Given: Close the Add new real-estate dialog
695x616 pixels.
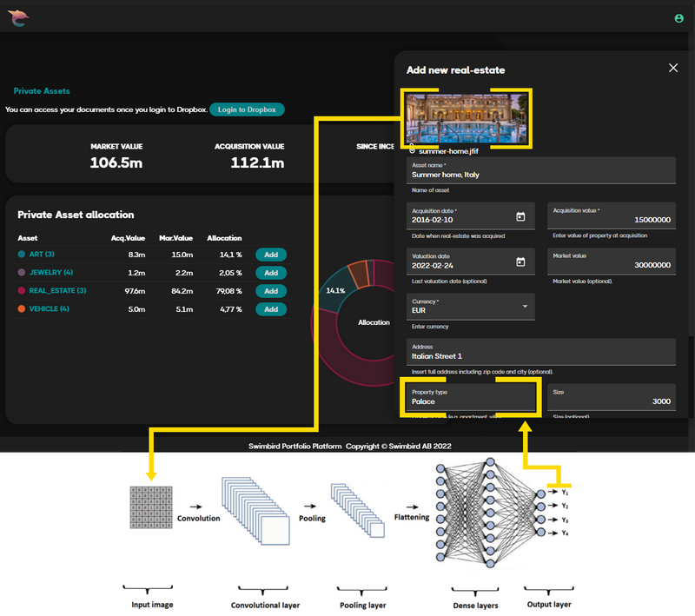Looking at the screenshot, I should point(673,68).
